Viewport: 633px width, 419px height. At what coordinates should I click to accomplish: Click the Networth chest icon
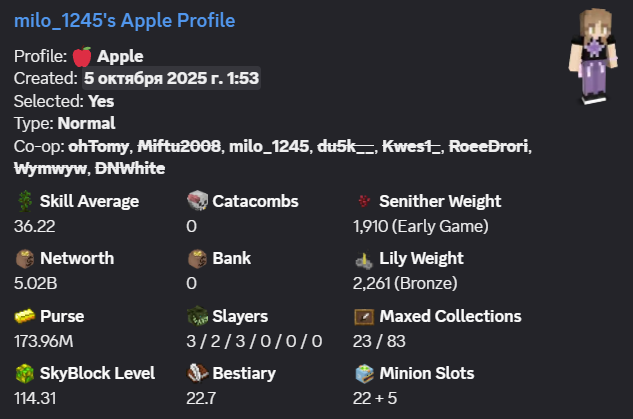point(25,258)
